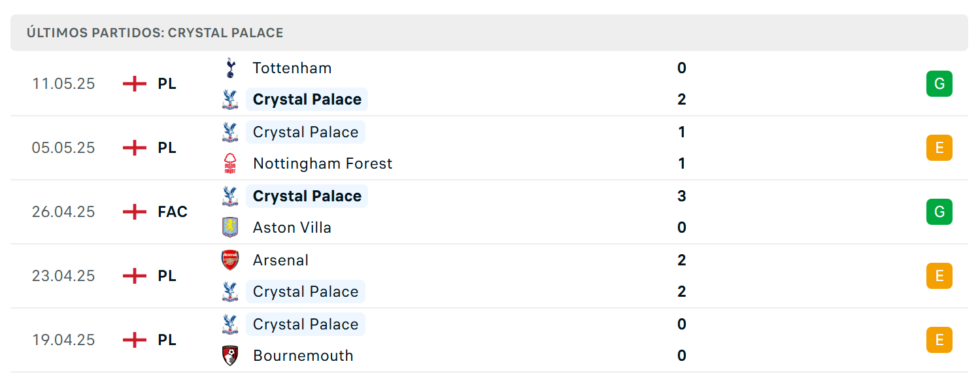Click the Nottingham Forest crest icon
Screen dimensions: 980x385
point(229,163)
